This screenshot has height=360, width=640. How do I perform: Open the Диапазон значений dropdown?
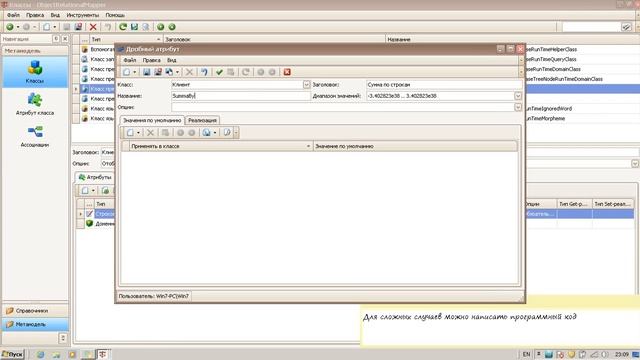click(518, 96)
